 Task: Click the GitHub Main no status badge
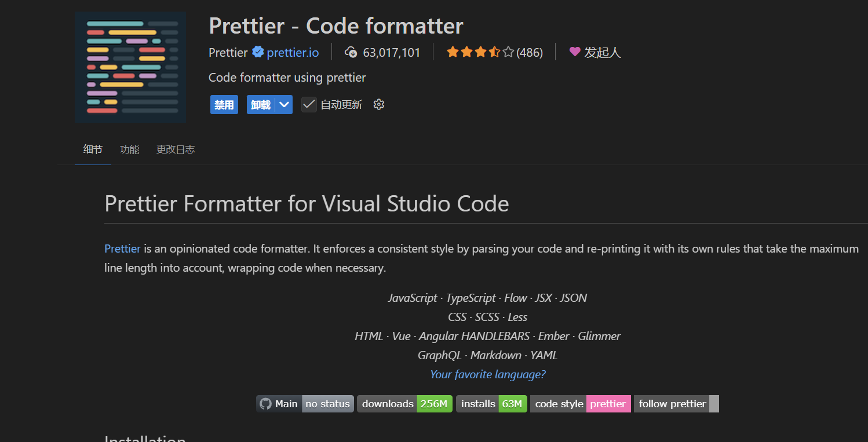coord(305,404)
